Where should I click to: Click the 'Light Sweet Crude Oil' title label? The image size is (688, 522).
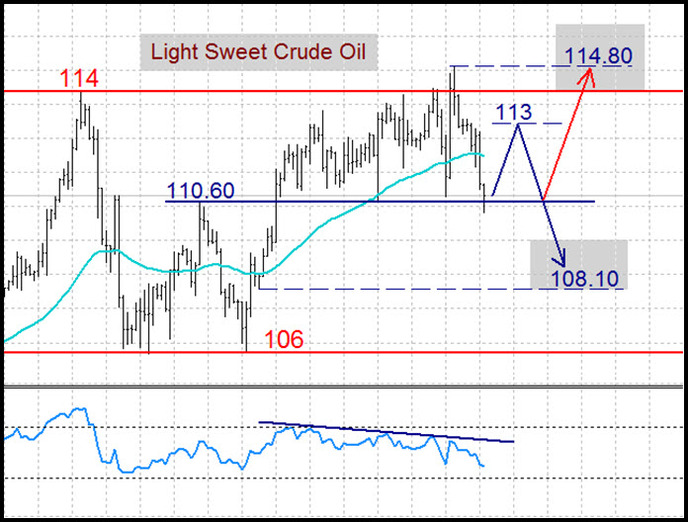click(258, 52)
